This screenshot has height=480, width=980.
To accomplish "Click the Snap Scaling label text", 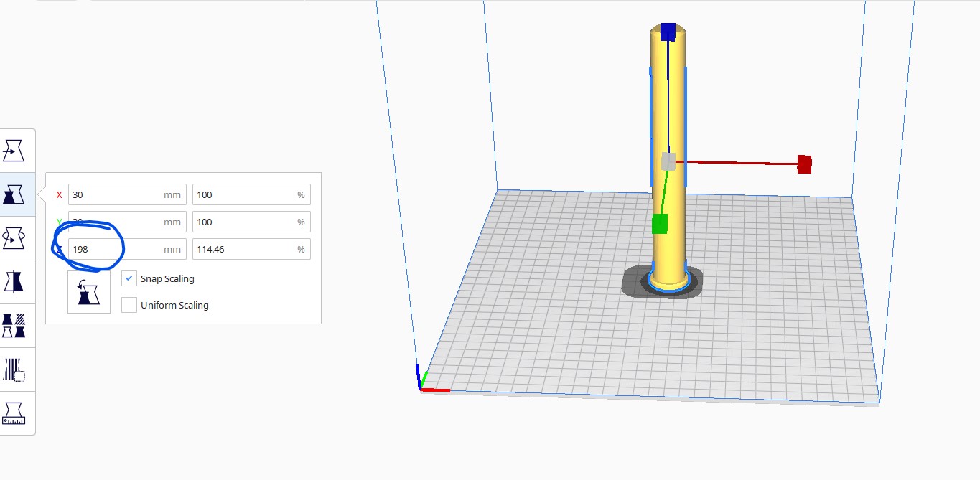I will [x=167, y=278].
